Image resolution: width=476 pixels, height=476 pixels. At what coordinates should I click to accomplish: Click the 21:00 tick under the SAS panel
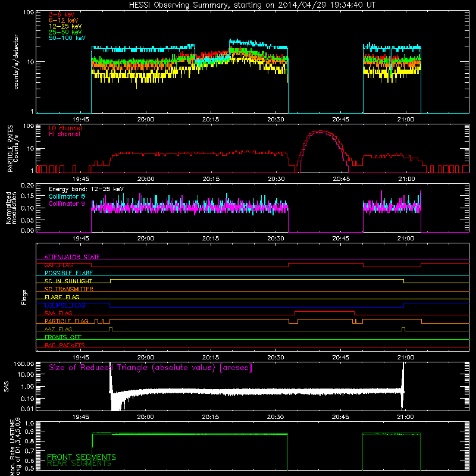click(x=405, y=417)
